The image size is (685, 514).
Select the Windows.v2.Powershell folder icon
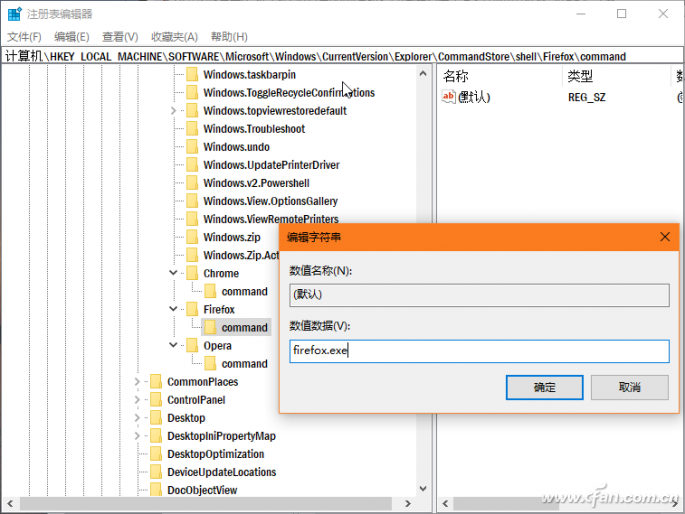click(x=192, y=183)
